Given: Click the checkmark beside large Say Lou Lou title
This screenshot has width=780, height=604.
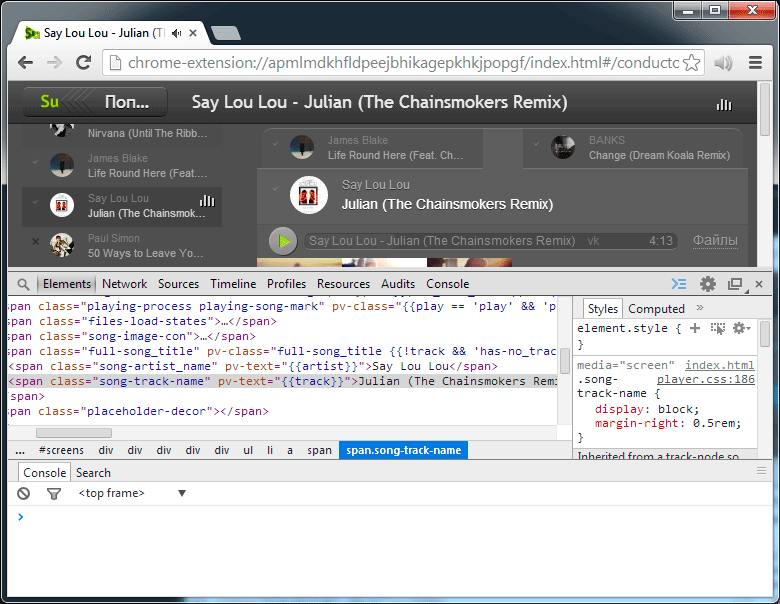Looking at the screenshot, I should (276, 189).
